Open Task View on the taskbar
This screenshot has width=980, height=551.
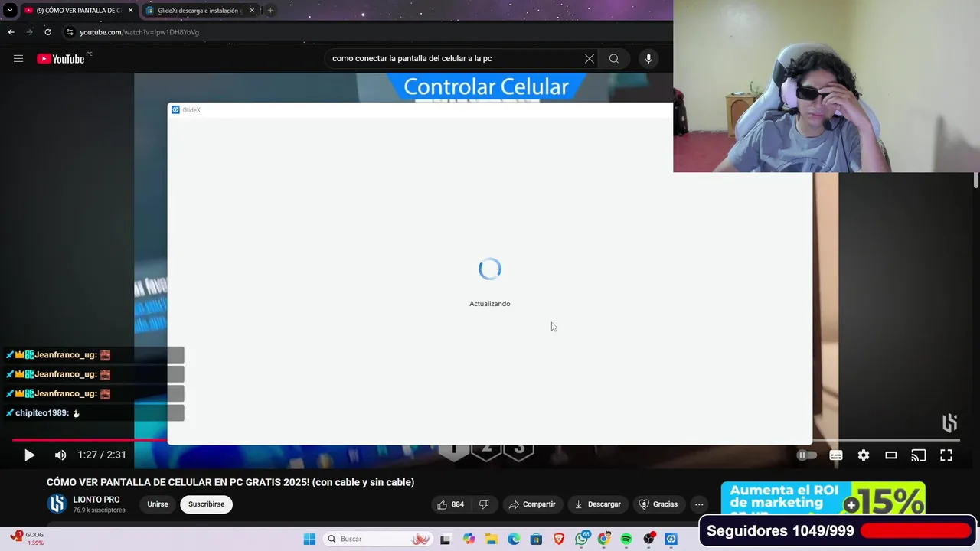(x=446, y=539)
